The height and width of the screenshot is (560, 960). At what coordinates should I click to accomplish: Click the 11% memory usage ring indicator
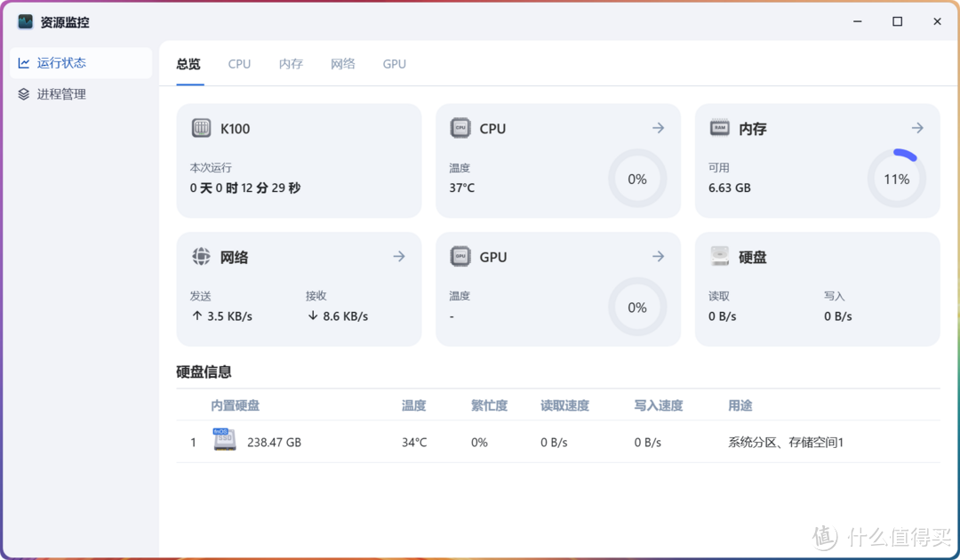pyautogui.click(x=896, y=179)
